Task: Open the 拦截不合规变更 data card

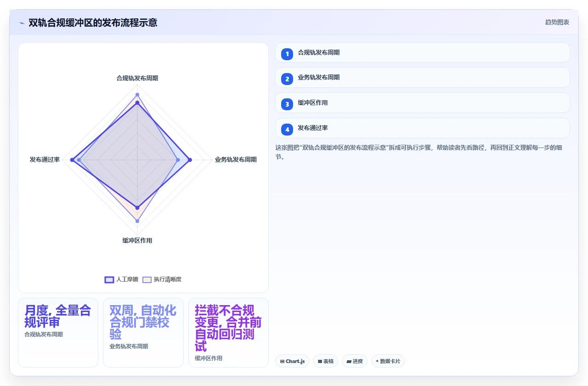Action: pos(228,333)
